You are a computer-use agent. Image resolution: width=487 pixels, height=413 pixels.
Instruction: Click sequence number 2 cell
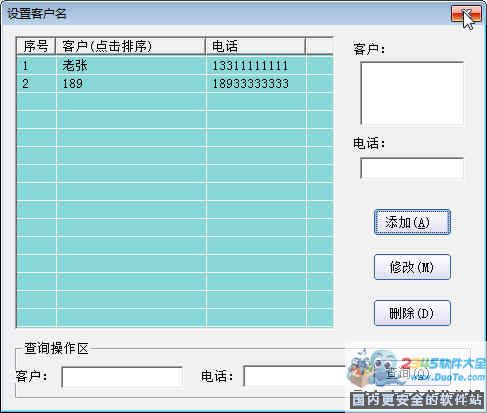click(36, 83)
